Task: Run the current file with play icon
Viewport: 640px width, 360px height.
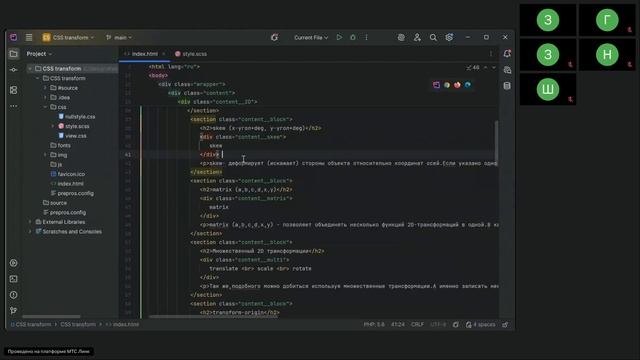Action: pyautogui.click(x=339, y=37)
